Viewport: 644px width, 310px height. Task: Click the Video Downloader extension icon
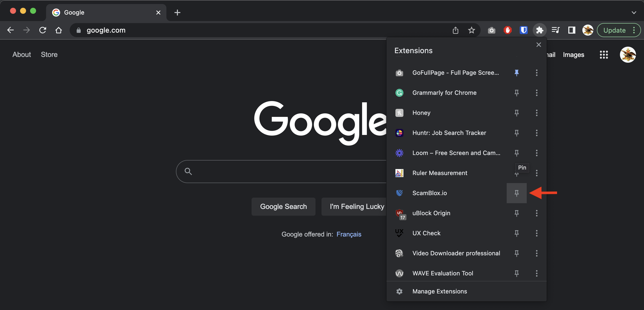399,253
